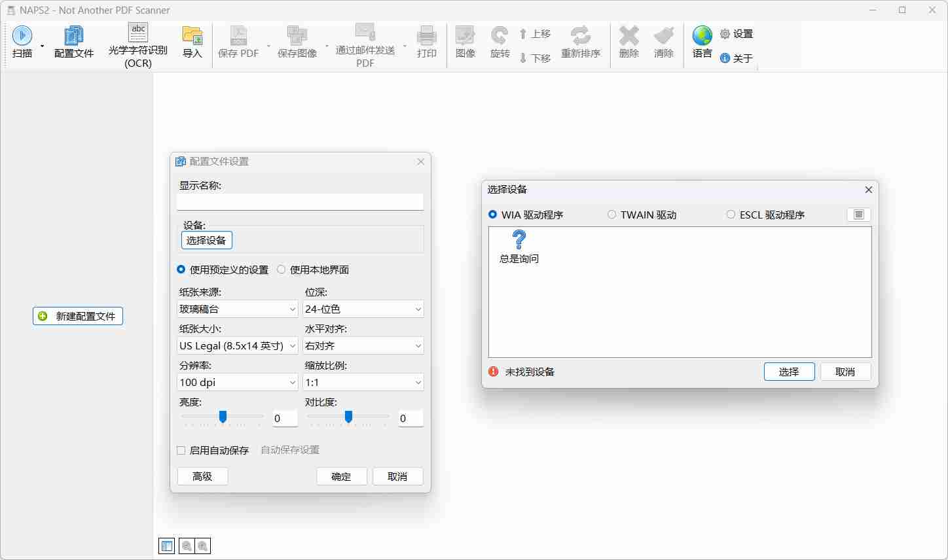Choose 使用本地界面 option
Viewport: 948px width, 560px height.
(282, 270)
